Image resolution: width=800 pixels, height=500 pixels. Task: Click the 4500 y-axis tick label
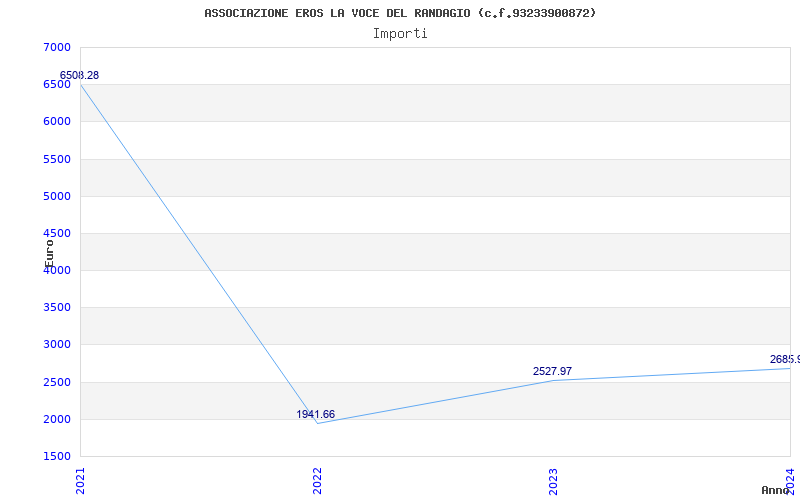point(57,234)
